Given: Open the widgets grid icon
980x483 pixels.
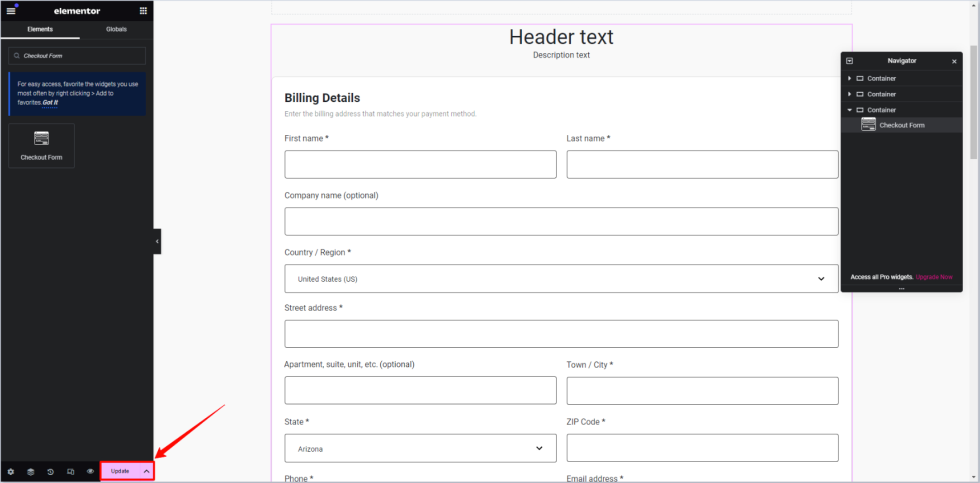Looking at the screenshot, I should click(x=143, y=10).
